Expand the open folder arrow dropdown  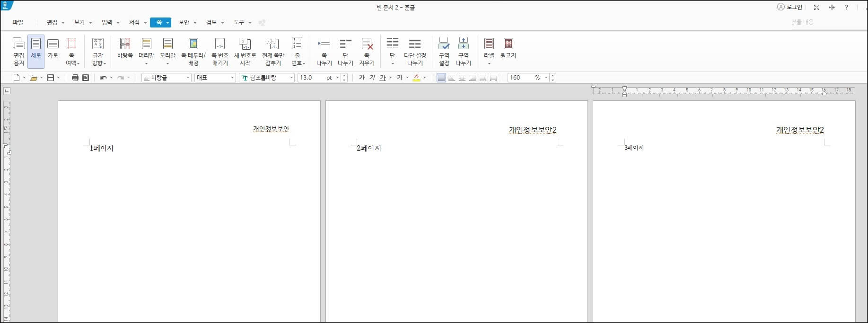pyautogui.click(x=41, y=78)
